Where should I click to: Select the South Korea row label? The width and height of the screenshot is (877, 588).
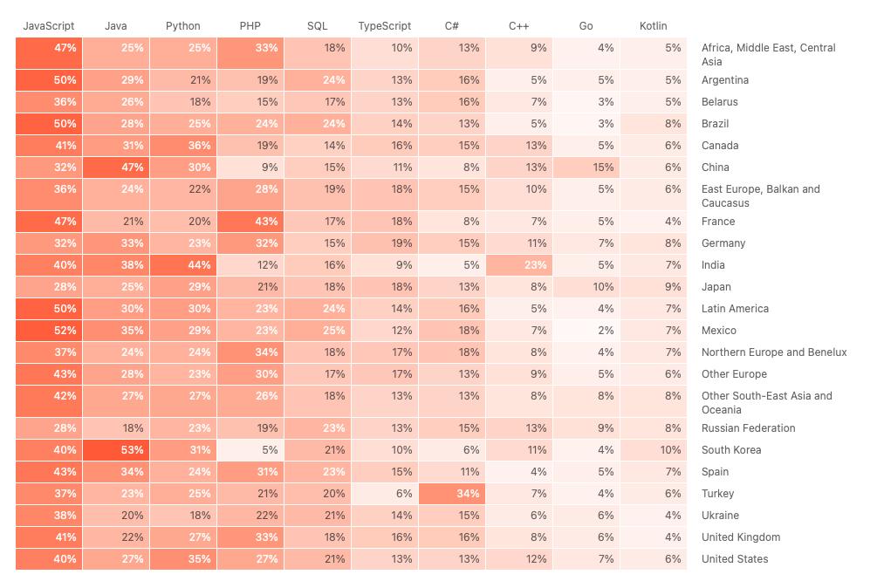point(730,450)
